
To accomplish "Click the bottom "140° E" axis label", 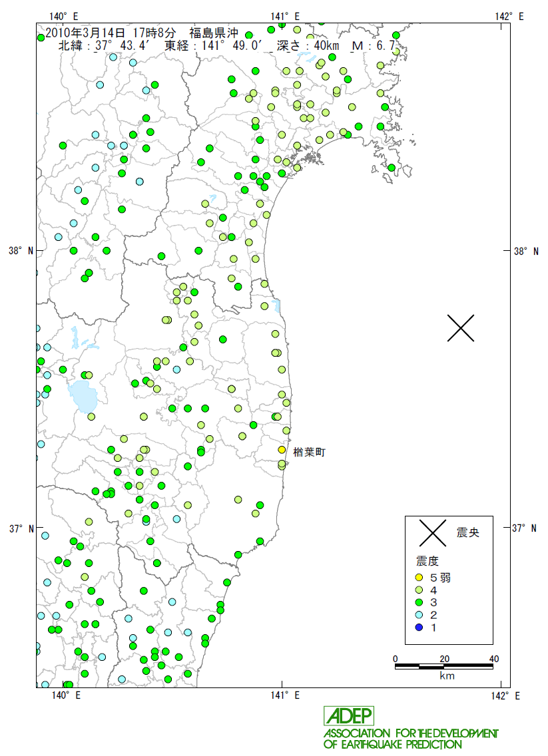I will click(66, 695).
